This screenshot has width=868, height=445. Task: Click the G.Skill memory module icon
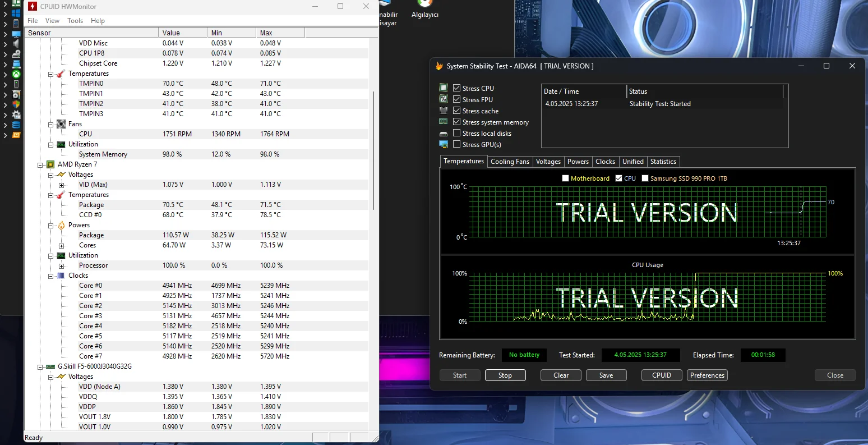click(x=50, y=366)
